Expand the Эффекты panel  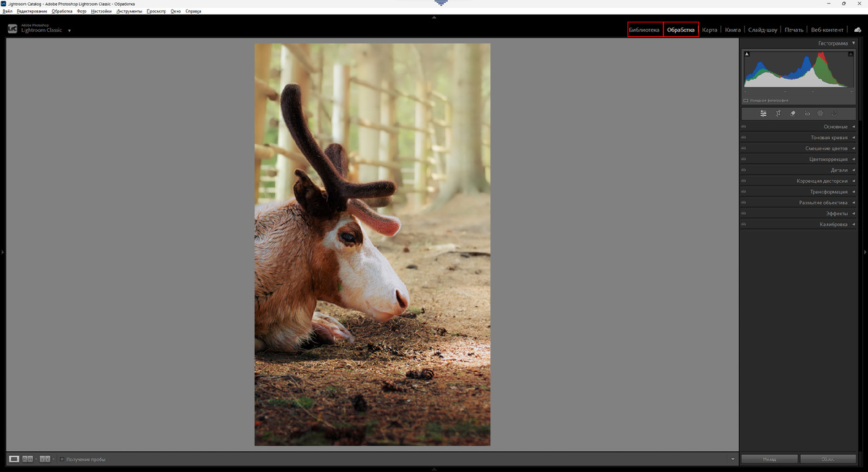854,213
